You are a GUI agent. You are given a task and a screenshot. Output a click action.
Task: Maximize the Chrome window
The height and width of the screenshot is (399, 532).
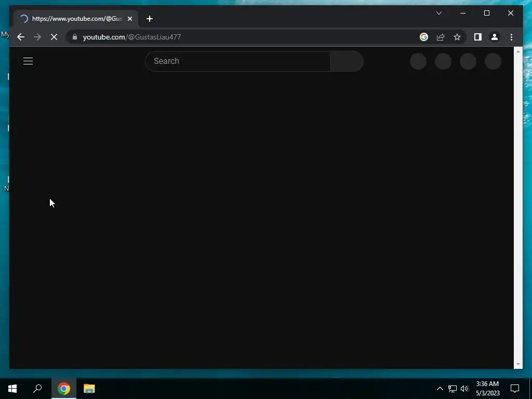(486, 13)
